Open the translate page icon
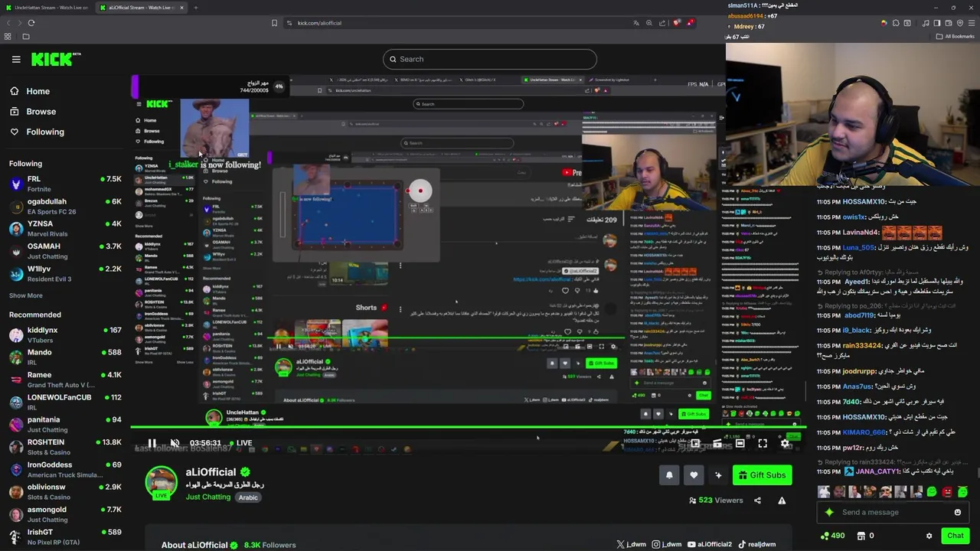The image size is (980, 551). click(x=635, y=23)
